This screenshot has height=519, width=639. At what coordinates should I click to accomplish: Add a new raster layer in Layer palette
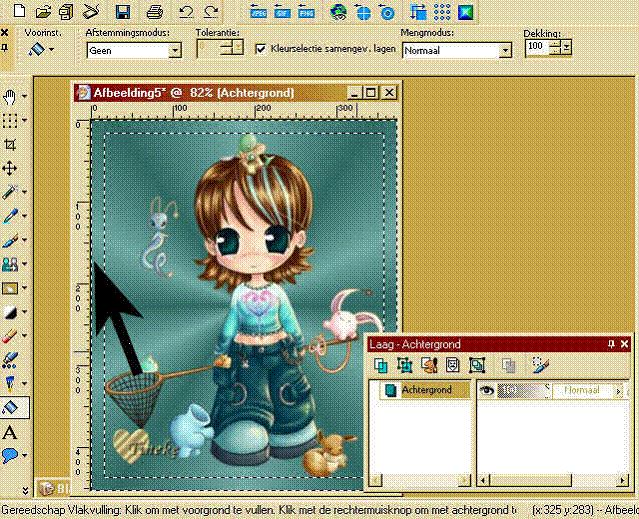[381, 365]
